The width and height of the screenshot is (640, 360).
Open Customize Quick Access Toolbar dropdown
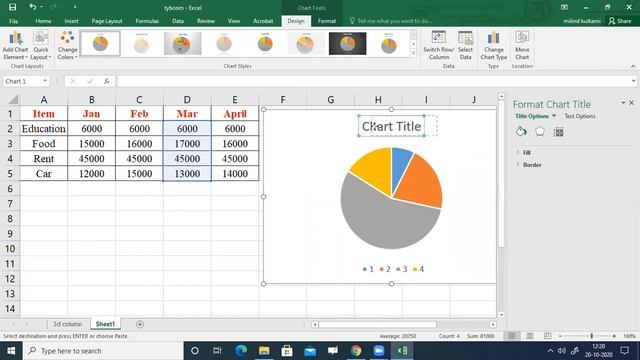coord(75,7)
